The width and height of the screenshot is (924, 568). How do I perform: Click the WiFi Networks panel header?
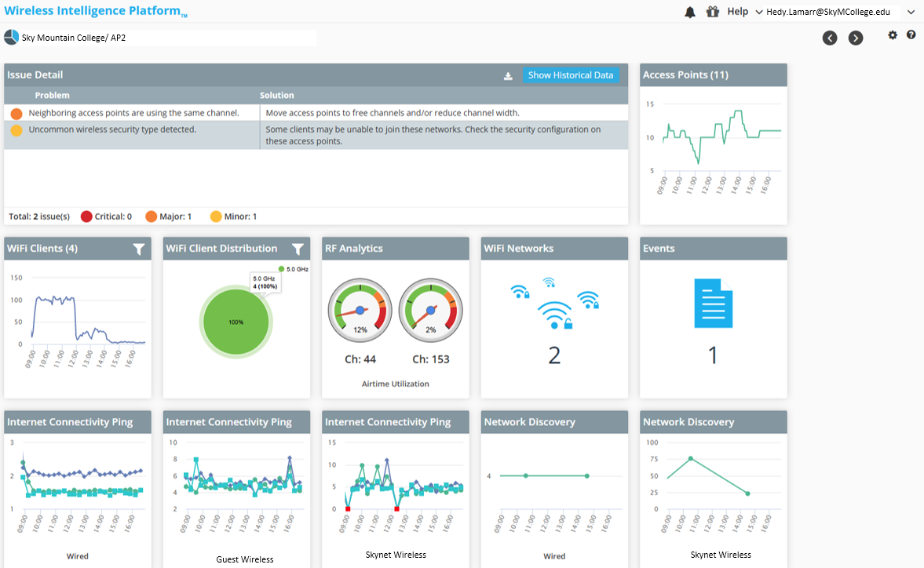coord(554,249)
